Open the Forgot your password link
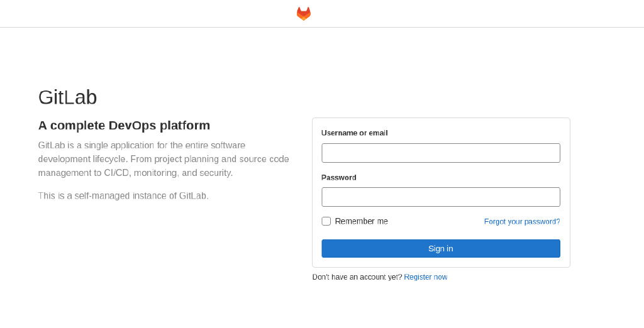The width and height of the screenshot is (644, 328). pyautogui.click(x=521, y=221)
